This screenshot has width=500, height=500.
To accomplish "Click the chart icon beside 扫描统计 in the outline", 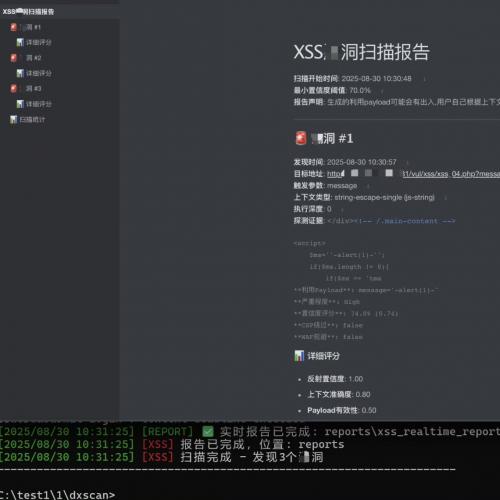I will pyautogui.click(x=13, y=119).
